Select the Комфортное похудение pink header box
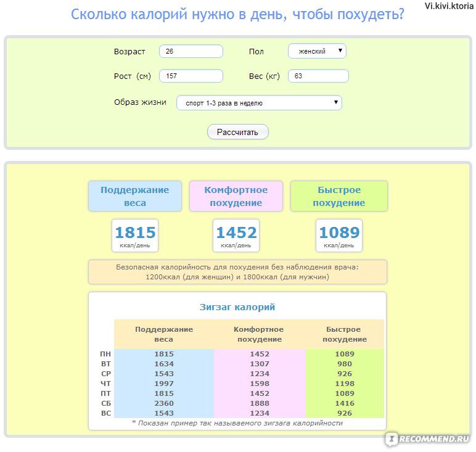The image size is (476, 452). point(236,196)
